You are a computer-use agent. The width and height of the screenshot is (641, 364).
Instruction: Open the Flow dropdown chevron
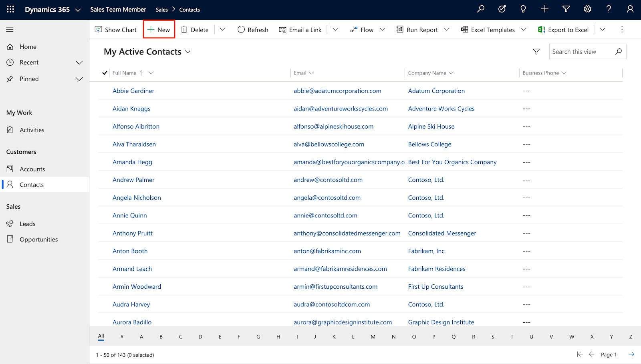[382, 29]
